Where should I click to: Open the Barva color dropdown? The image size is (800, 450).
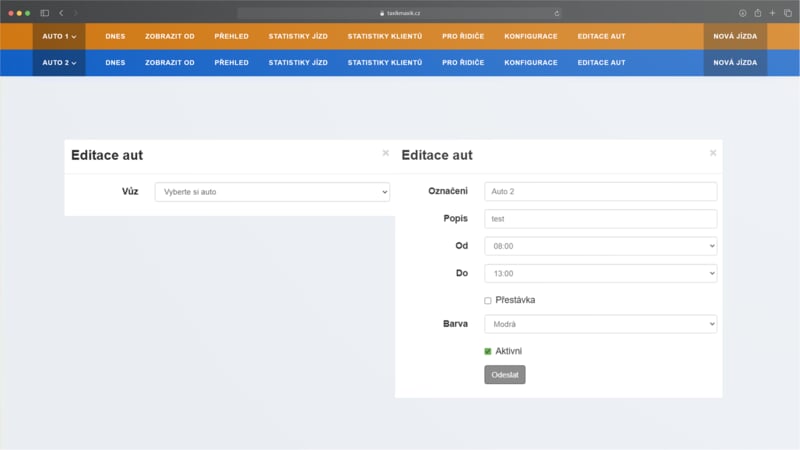[x=600, y=324]
